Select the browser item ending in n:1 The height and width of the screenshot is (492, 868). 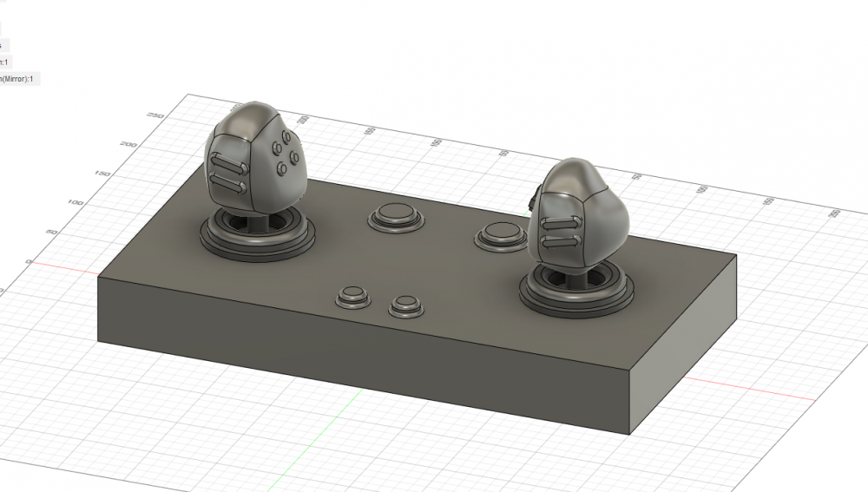[x=5, y=62]
